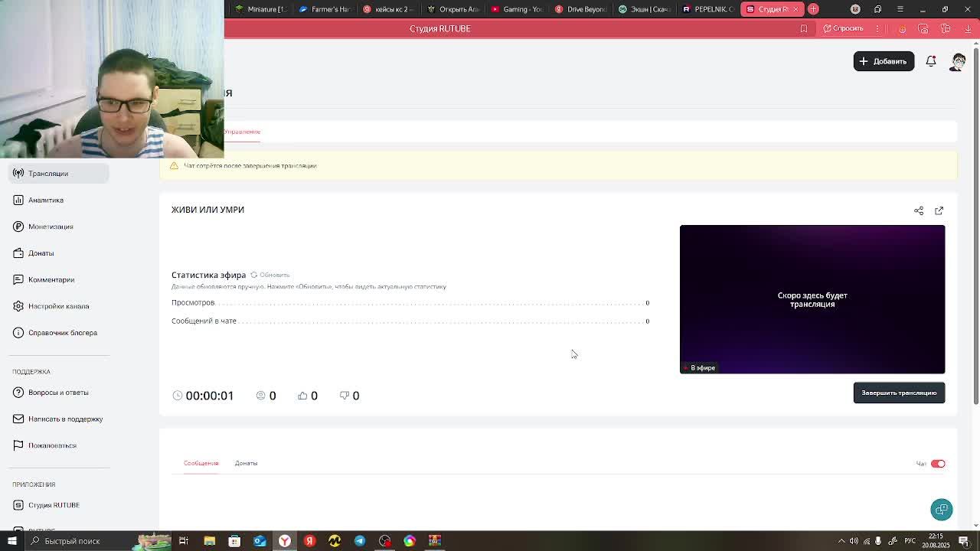Click the Пожаловаться link

[x=52, y=445]
